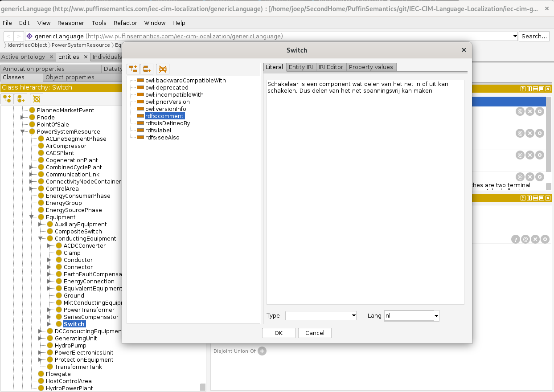Click the purple ontology diamond icon
554x392 pixels.
[30, 37]
